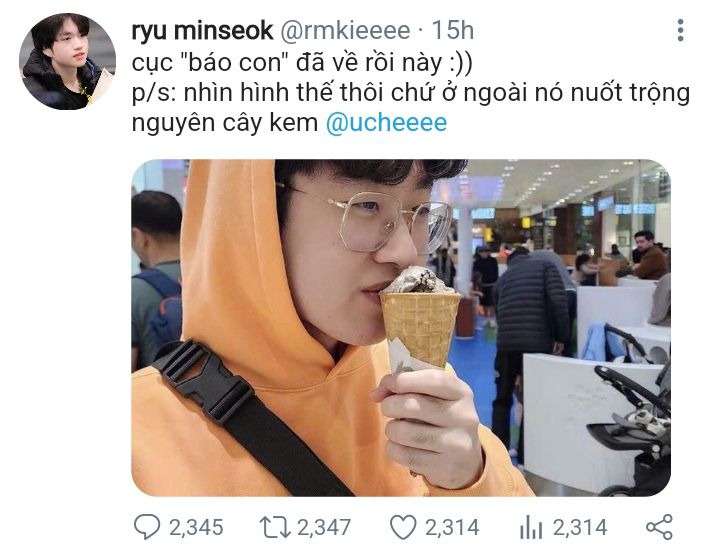Open the attached ice cream photo
Screen dimensions: 720x556
point(401,328)
